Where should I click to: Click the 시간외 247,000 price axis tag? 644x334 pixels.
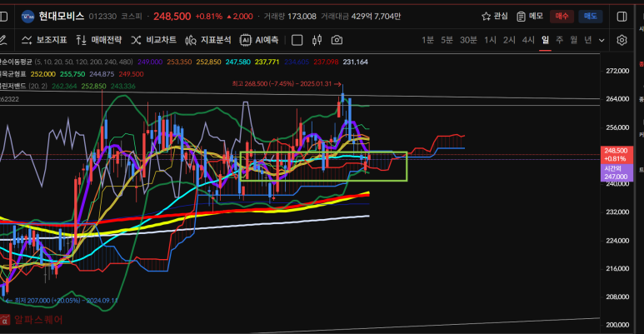(x=616, y=172)
